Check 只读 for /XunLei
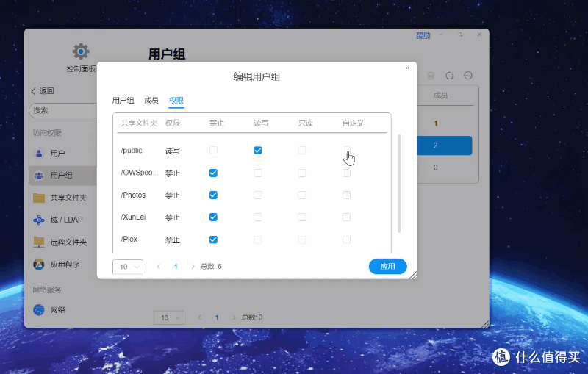The height and width of the screenshot is (374, 588). click(x=302, y=217)
